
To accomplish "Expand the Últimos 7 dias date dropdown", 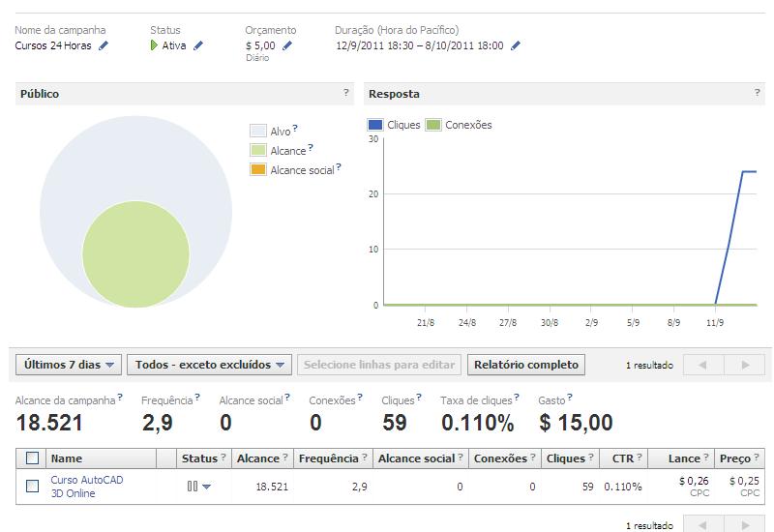I will point(69,365).
